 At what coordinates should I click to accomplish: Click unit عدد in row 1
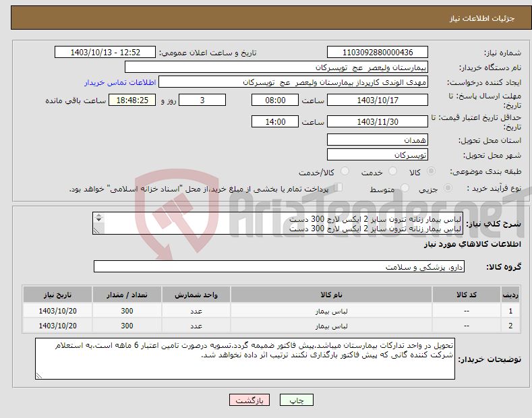(196, 311)
